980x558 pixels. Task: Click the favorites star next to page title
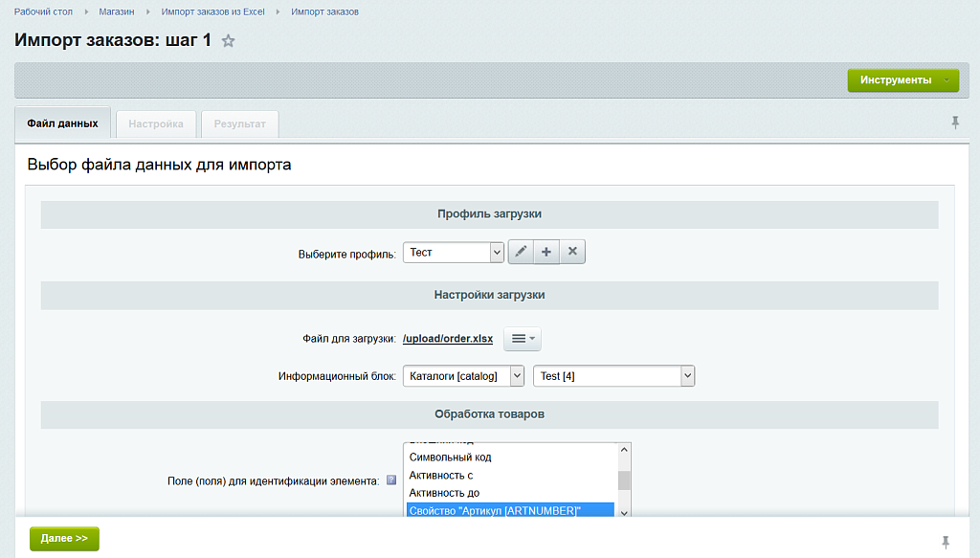coord(228,41)
